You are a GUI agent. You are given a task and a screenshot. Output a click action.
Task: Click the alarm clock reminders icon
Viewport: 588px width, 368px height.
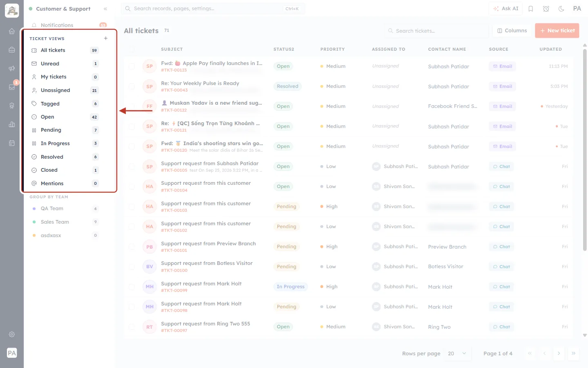(x=546, y=9)
